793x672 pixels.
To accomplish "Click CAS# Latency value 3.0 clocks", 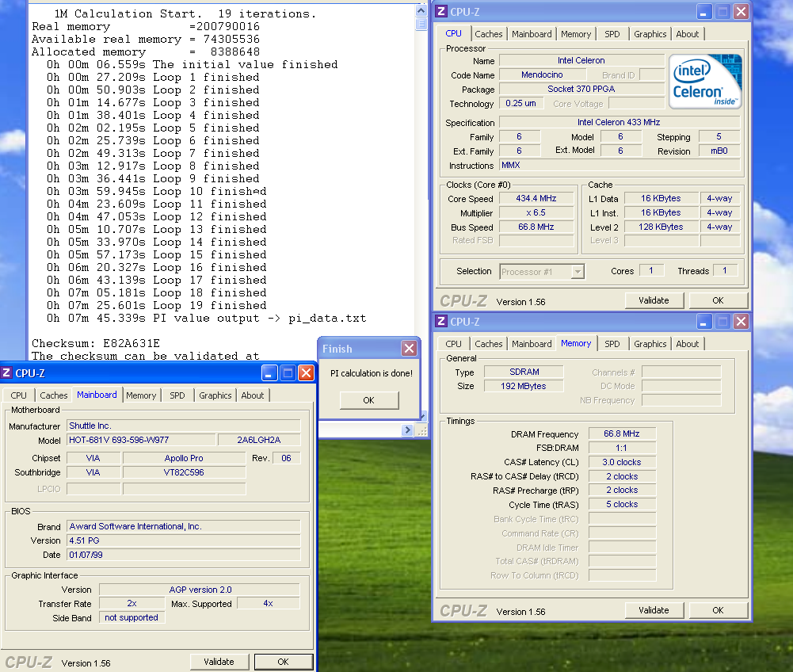I will 622,462.
